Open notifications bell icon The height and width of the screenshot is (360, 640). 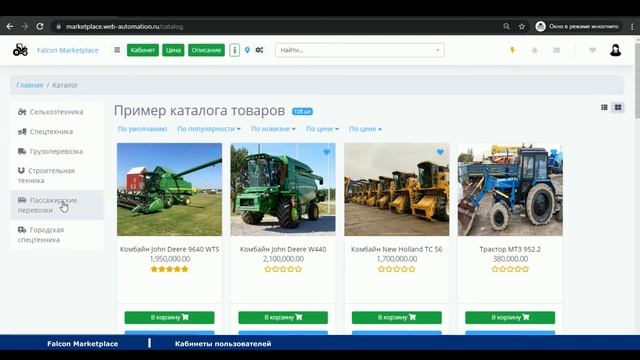pos(534,50)
